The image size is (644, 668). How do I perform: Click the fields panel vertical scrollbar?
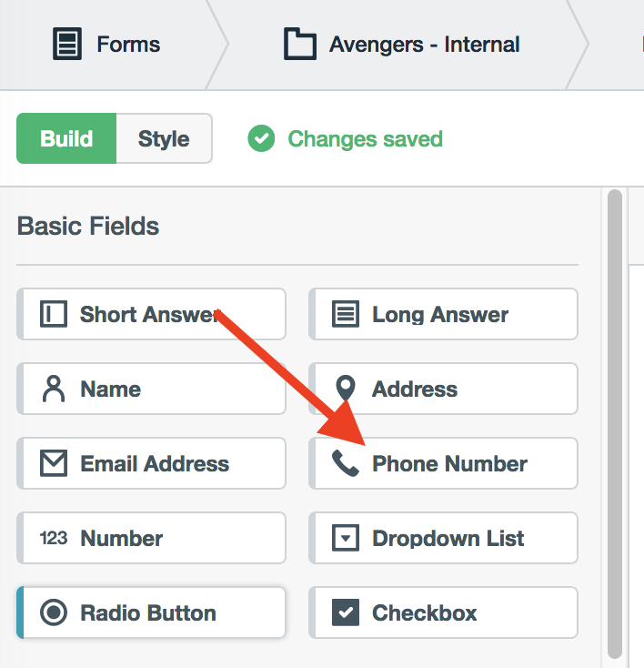click(615, 419)
